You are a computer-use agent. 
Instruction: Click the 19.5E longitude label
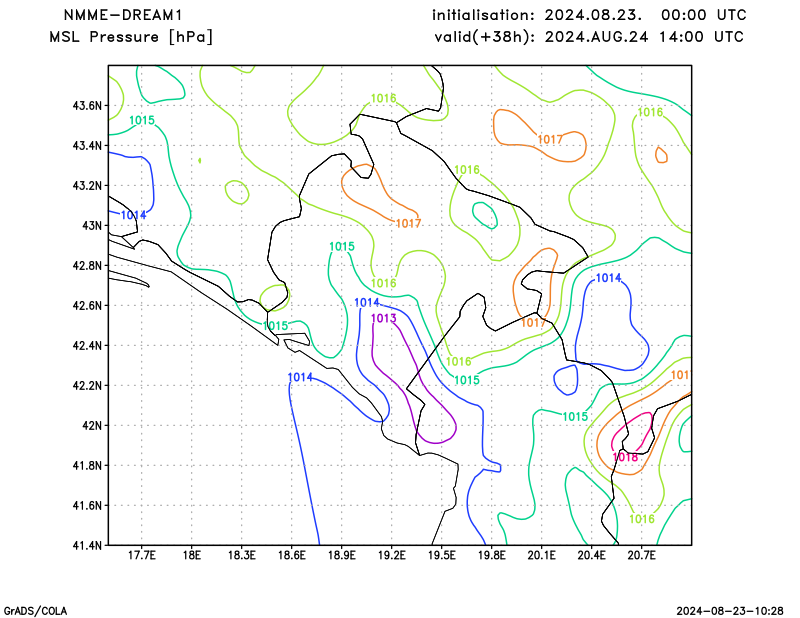(441, 555)
